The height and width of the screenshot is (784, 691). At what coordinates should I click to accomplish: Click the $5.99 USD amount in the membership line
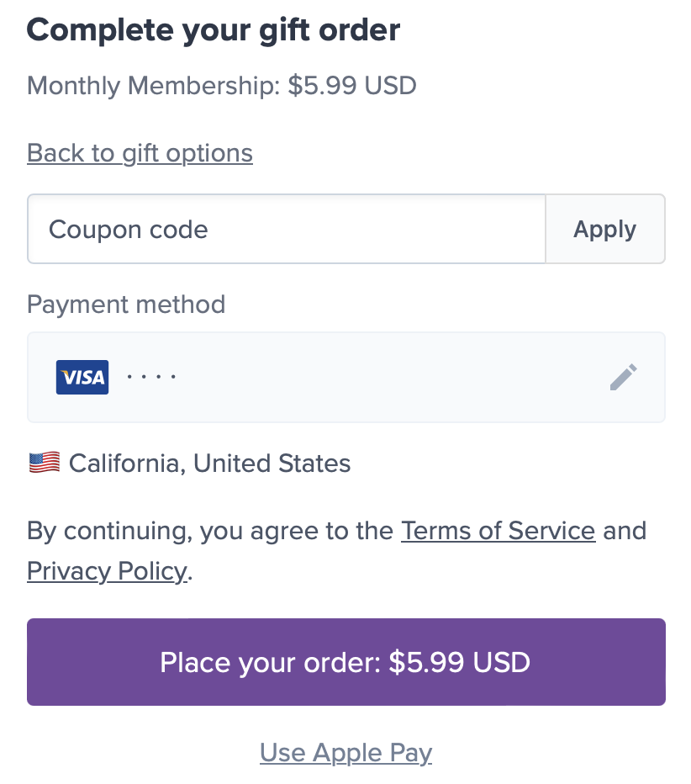[x=352, y=86]
